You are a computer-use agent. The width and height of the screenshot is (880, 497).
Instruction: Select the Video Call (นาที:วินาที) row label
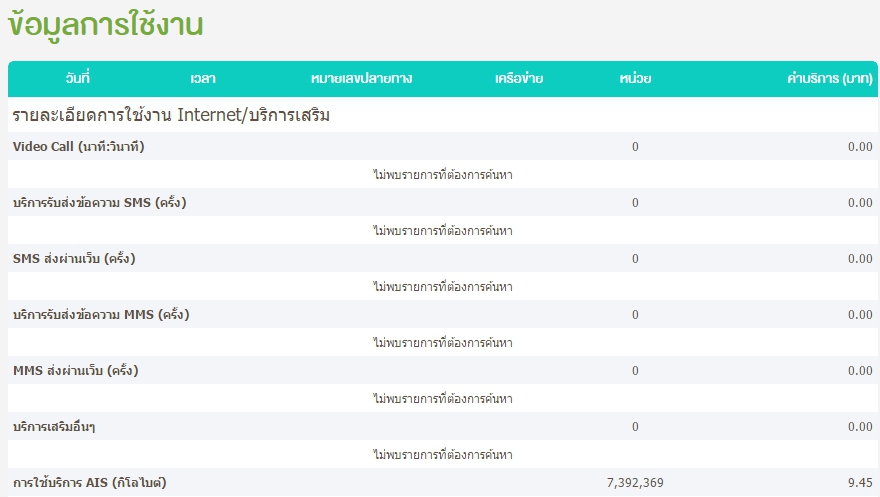(79, 147)
